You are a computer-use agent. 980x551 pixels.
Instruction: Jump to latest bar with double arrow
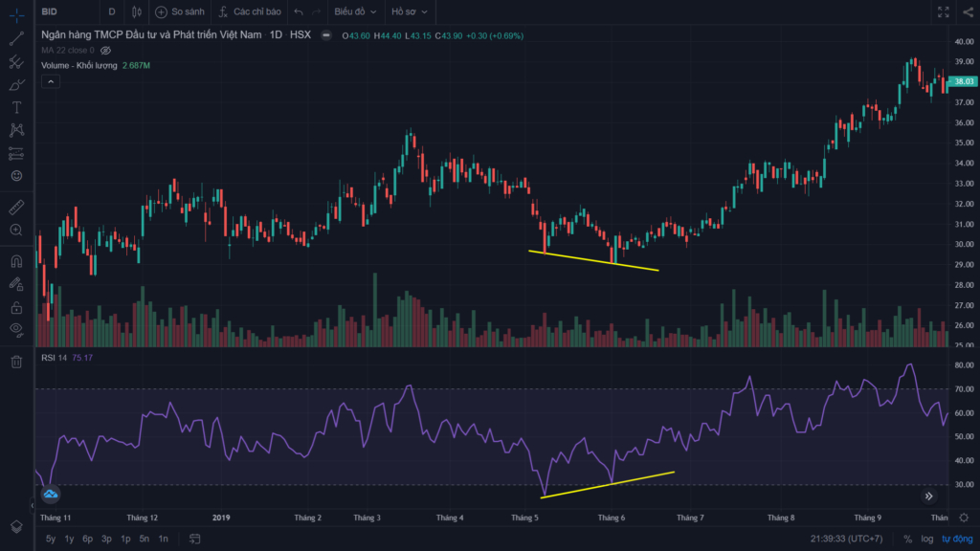click(929, 496)
